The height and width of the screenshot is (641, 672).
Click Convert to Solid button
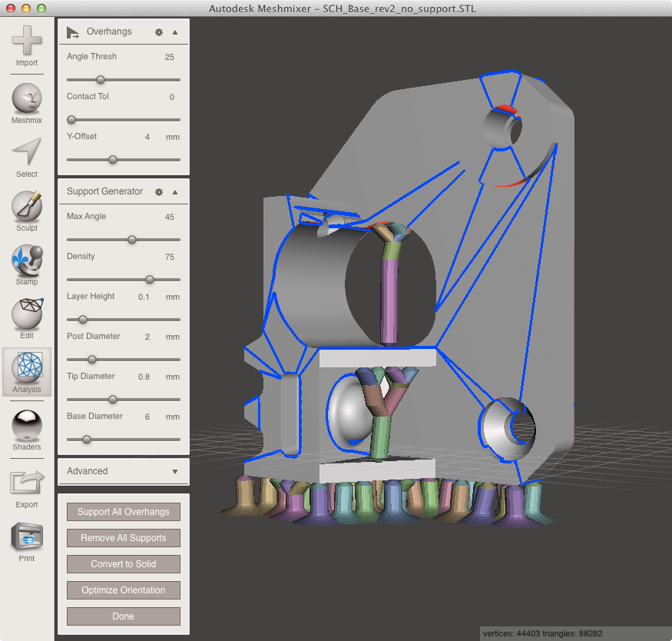(124, 564)
